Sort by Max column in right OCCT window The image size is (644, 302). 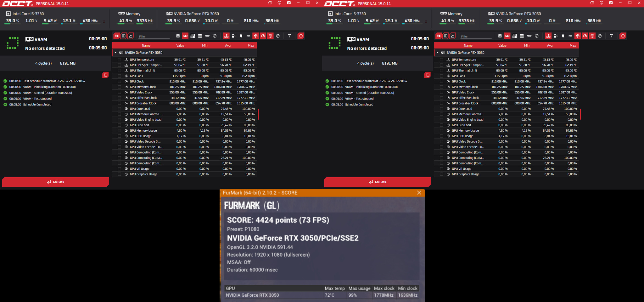click(x=573, y=46)
